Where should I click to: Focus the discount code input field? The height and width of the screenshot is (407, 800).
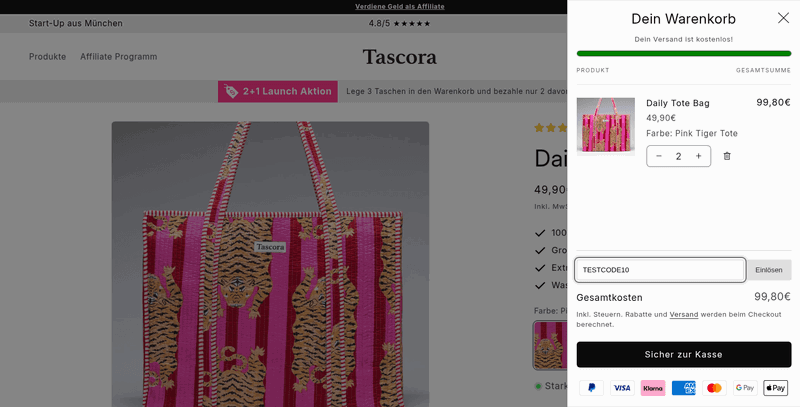[660, 270]
